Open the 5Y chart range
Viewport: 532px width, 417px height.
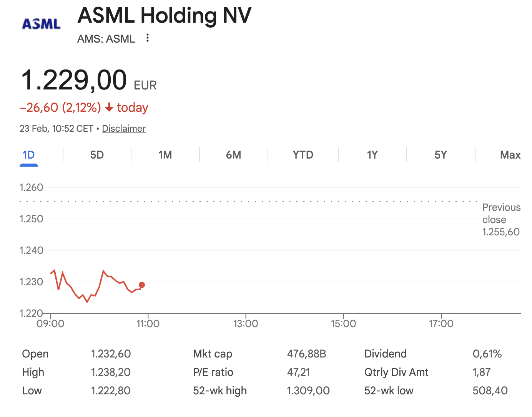tap(441, 155)
